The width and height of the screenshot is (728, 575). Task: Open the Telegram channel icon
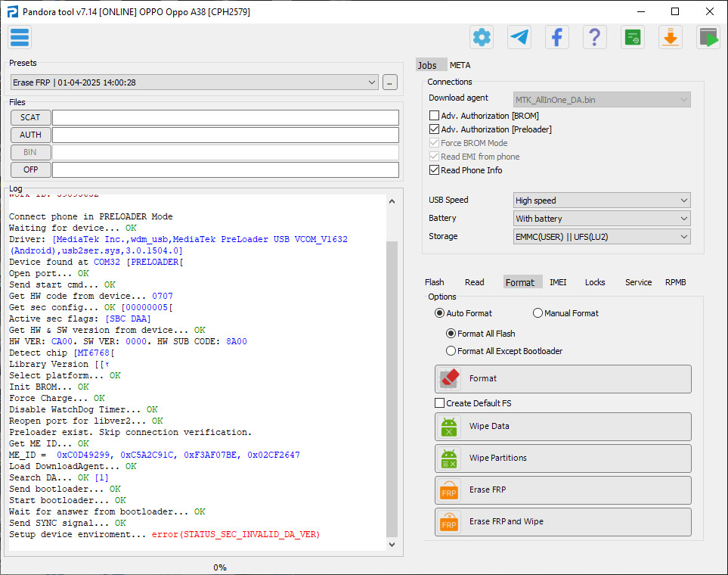[x=519, y=37]
